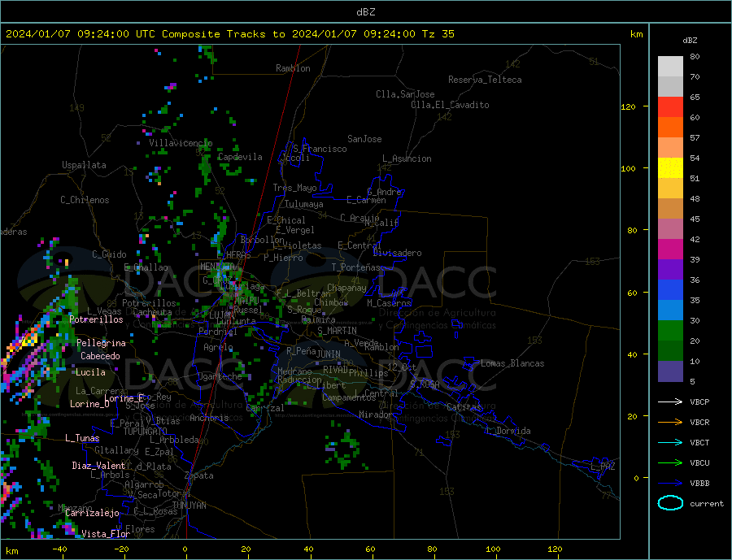Viewport: 732px width, 560px height.
Task: Select the red 65 dBZ legend swatch
Action: pyautogui.click(x=670, y=106)
